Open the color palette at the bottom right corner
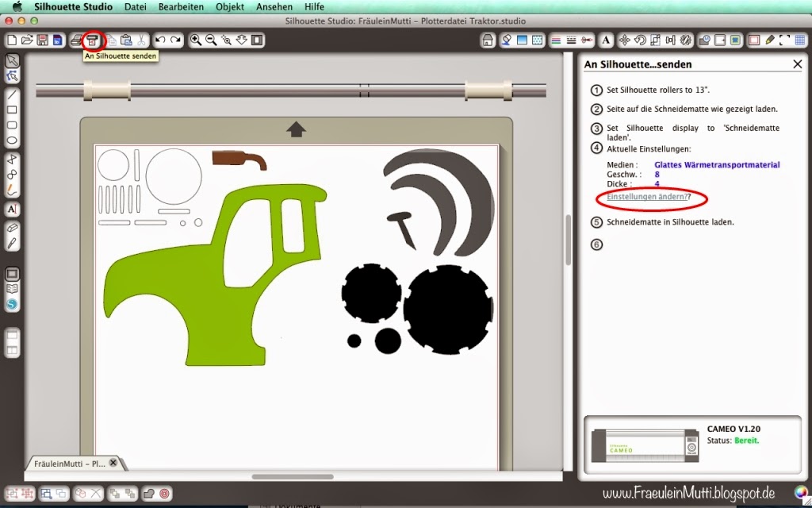The width and height of the screenshot is (812, 508). 801,492
